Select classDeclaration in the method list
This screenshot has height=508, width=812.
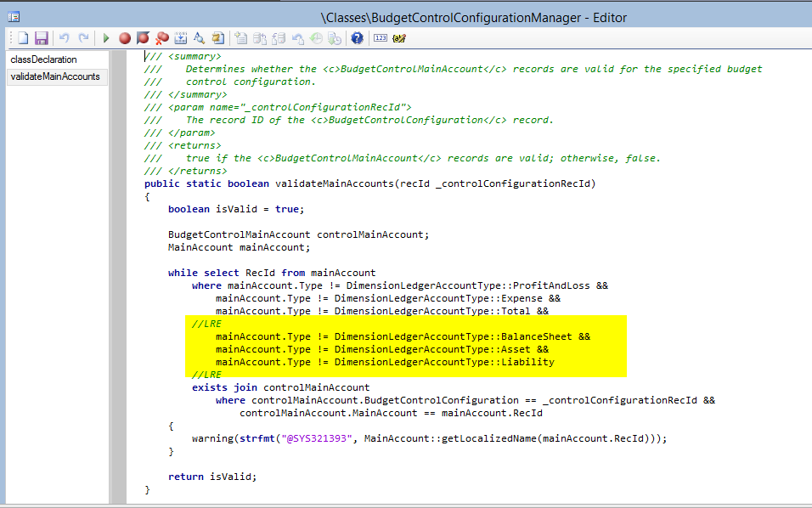tap(43, 59)
